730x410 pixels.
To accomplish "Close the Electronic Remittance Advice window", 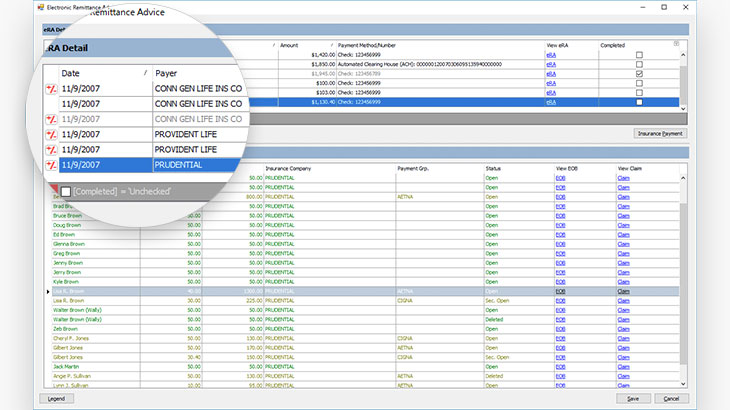I will (686, 7).
